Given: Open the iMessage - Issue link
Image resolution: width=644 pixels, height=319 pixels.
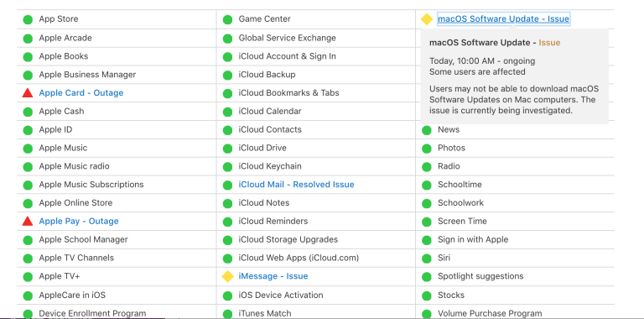Looking at the screenshot, I should coord(273,276).
